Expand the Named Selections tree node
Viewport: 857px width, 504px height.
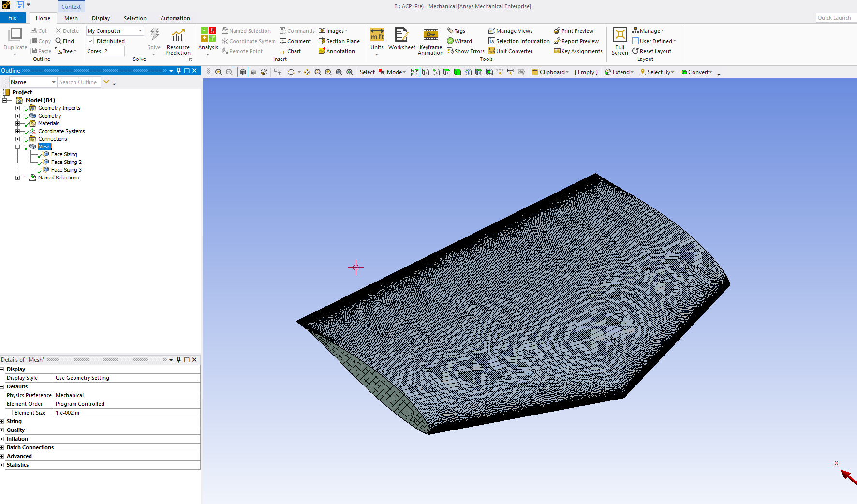(17, 178)
